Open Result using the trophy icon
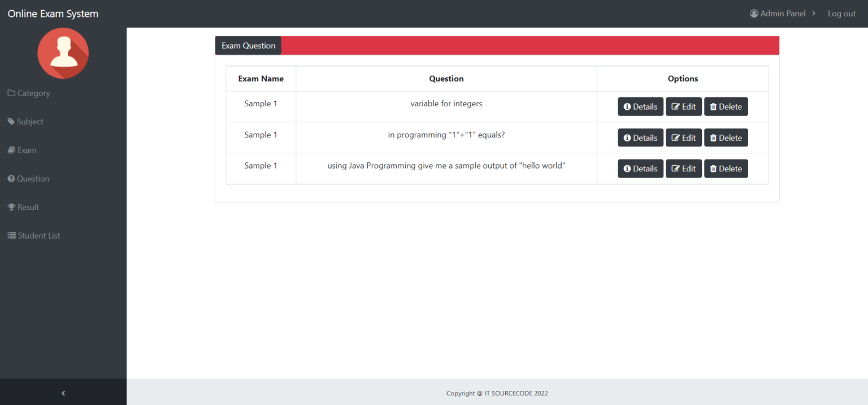The width and height of the screenshot is (868, 405). point(11,206)
